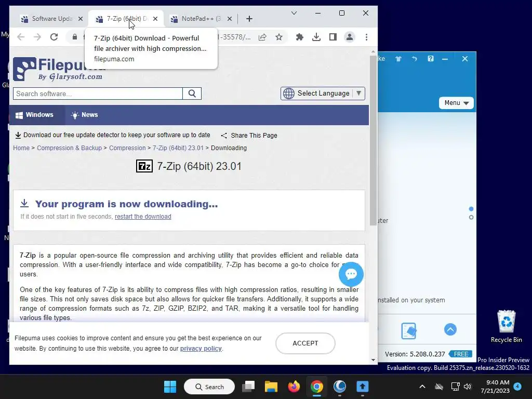
Task: Go forward in Chrome history
Action: 37,37
